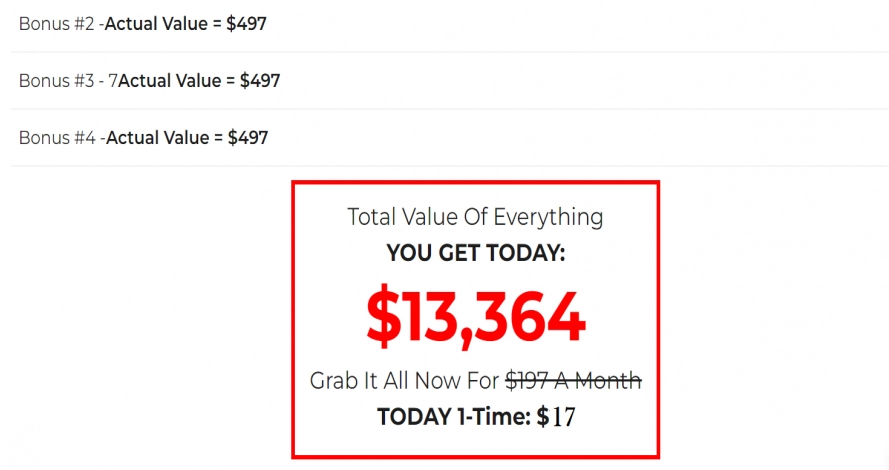Click the large red $13,364 total

click(x=475, y=318)
